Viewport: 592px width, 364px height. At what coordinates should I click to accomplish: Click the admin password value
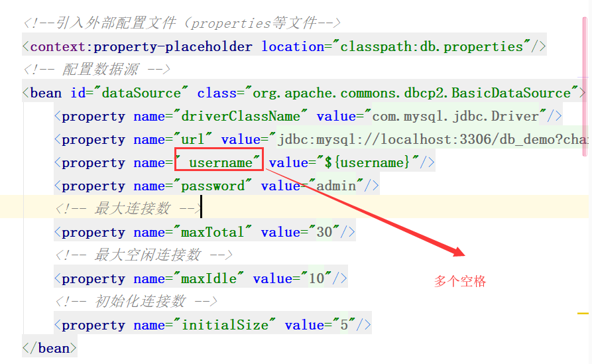pos(336,186)
